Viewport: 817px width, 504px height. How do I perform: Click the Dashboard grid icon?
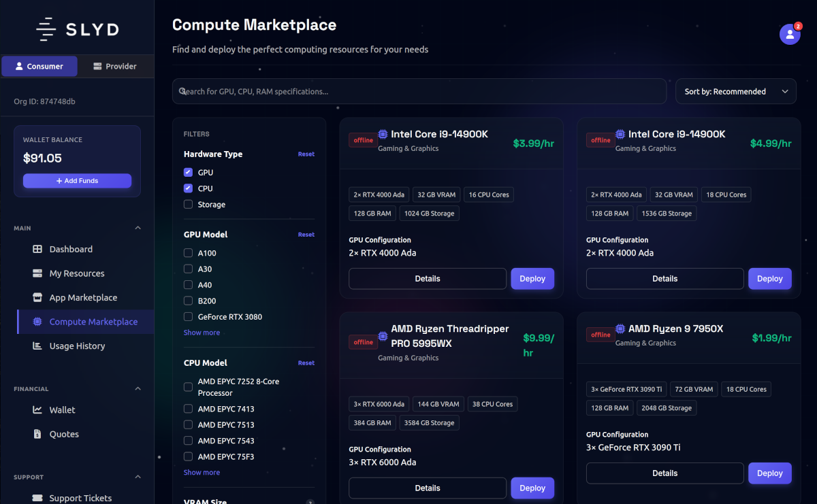(37, 249)
